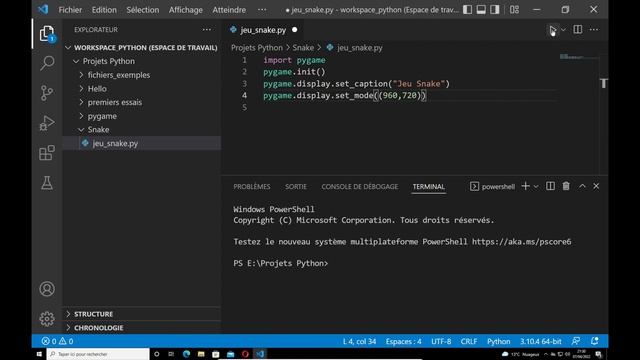
Task: Open the Accounts menu icon
Action: [x=47, y=289]
